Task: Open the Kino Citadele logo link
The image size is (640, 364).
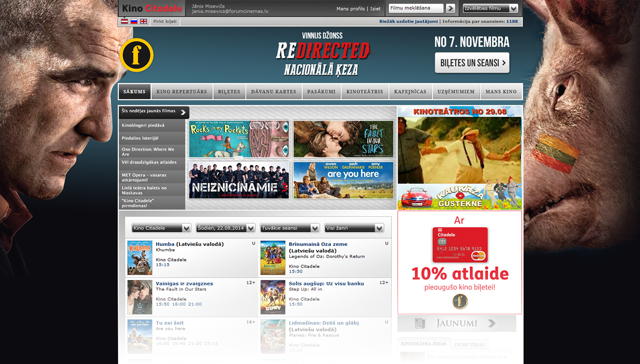Action: click(152, 8)
